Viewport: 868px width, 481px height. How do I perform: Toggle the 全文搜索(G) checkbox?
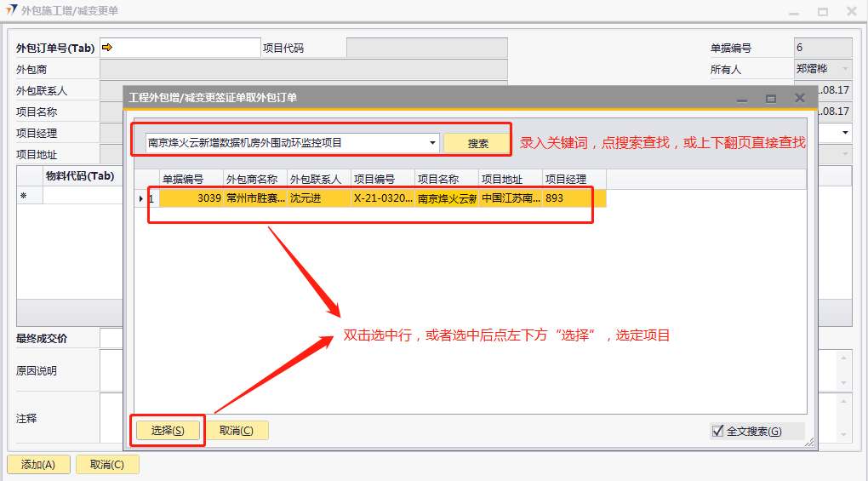(x=717, y=431)
